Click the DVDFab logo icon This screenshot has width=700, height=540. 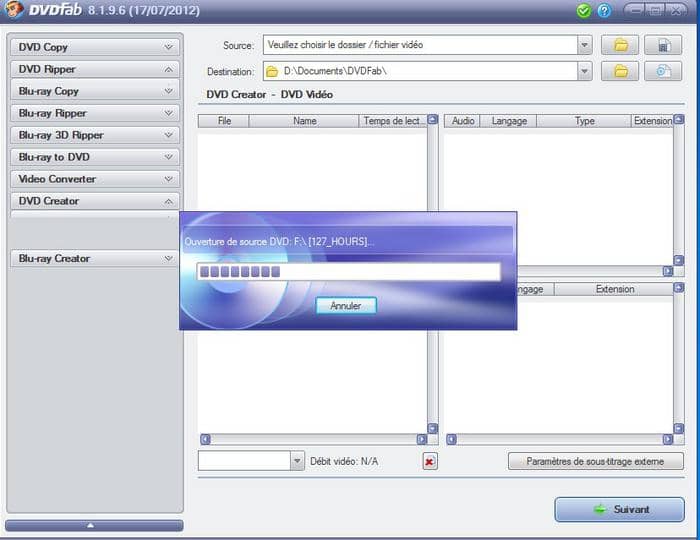coord(12,10)
